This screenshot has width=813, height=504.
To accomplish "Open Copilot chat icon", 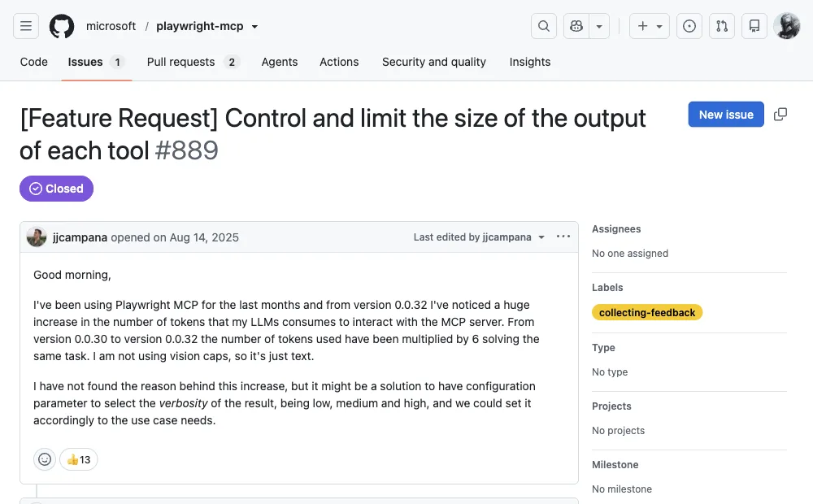I will coord(576,26).
